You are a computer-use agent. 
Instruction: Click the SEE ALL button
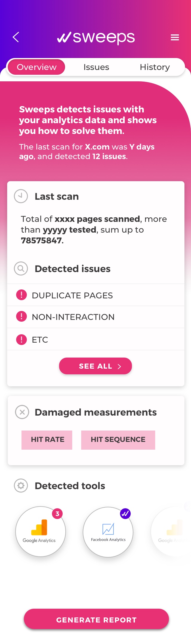tap(95, 366)
